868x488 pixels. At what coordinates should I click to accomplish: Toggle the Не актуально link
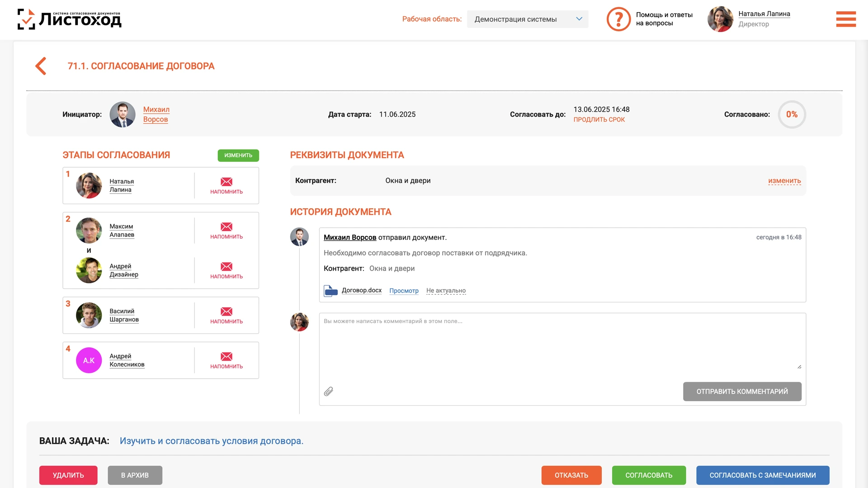pyautogui.click(x=446, y=291)
